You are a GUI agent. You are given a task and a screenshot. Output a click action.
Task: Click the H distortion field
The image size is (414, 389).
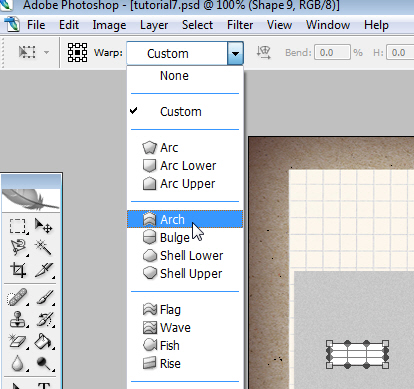(x=400, y=53)
